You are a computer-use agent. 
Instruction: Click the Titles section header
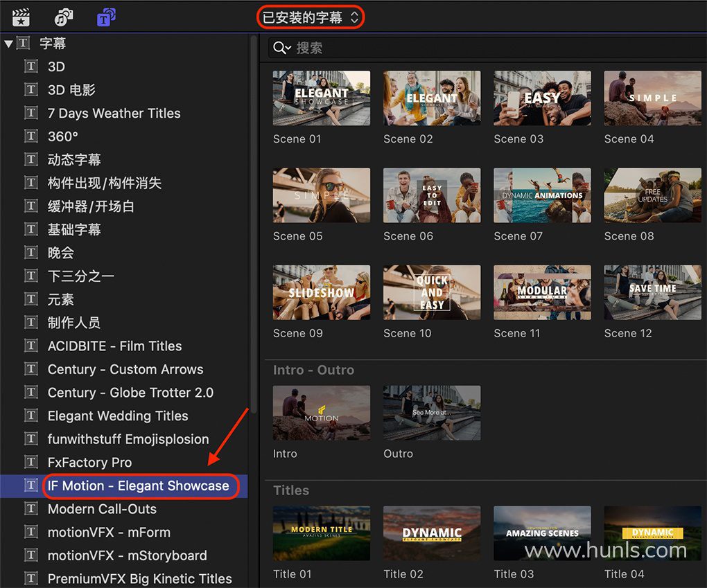pos(291,490)
